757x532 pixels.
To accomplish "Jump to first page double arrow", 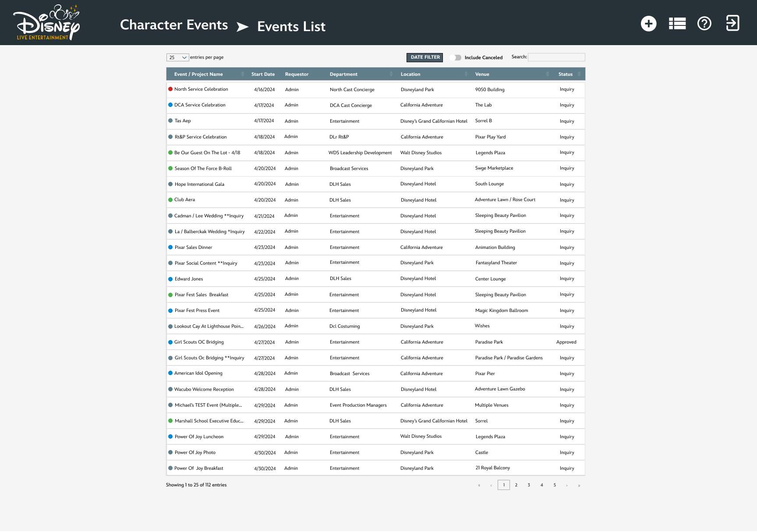I will tap(479, 485).
